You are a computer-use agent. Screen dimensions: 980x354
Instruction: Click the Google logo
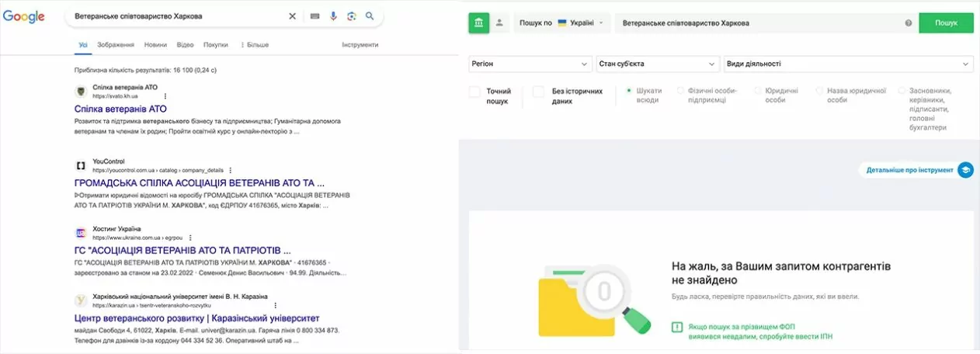24,16
